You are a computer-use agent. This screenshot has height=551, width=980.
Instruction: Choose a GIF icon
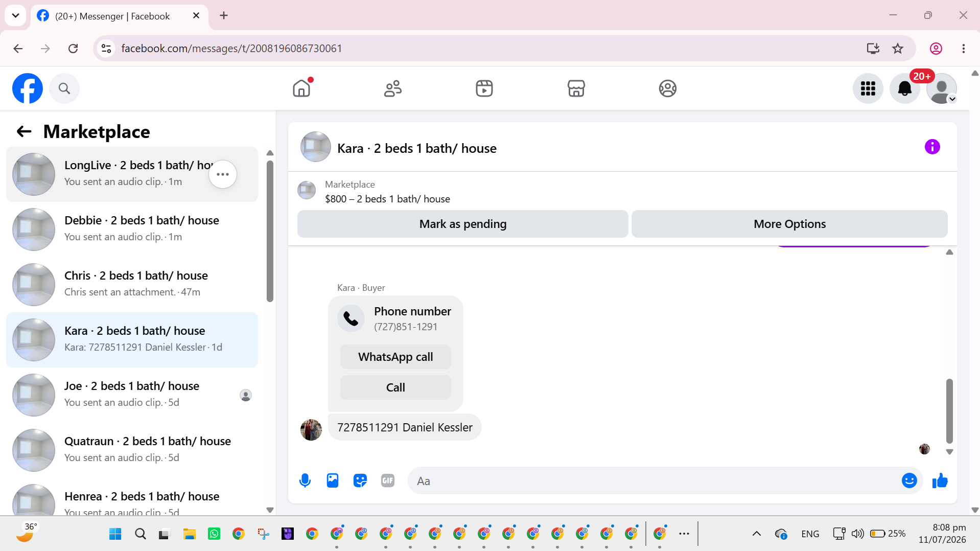point(388,480)
